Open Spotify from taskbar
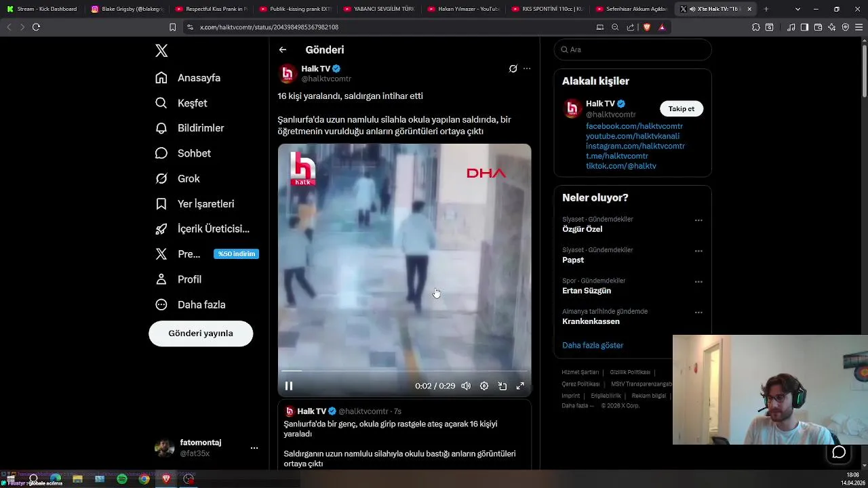868x488 pixels. coord(122,479)
